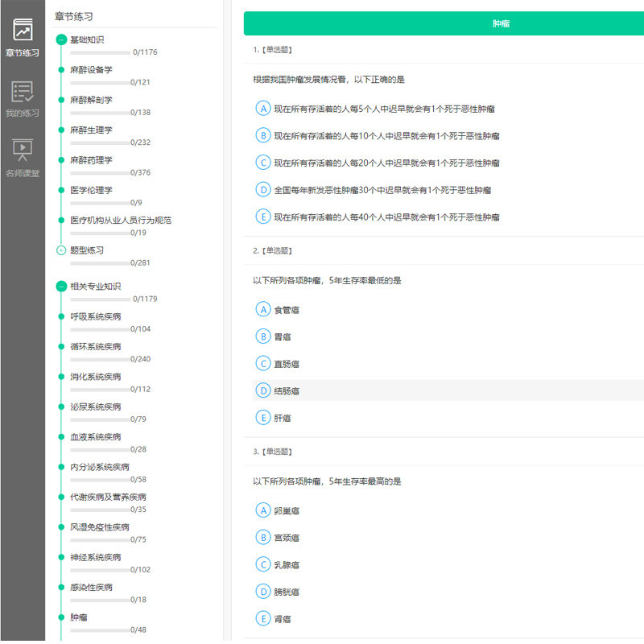
Task: Open the 循环系统疾病 chapter
Action: (x=96, y=346)
